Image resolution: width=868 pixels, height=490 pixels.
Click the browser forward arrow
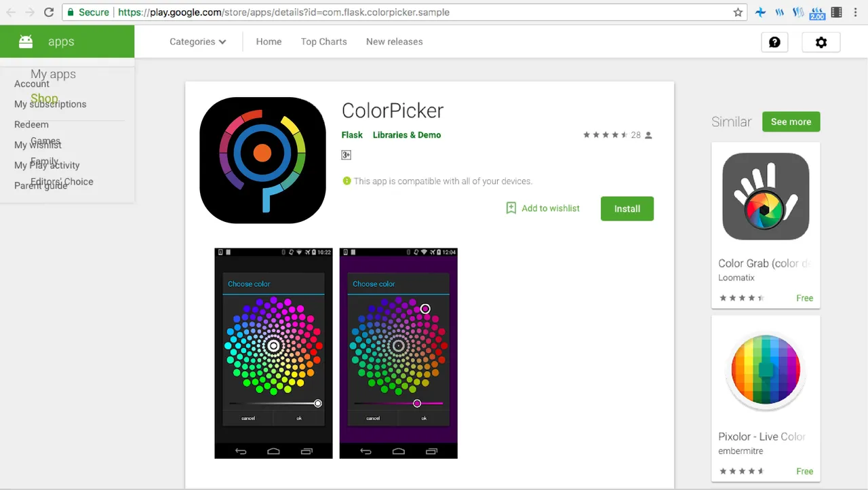click(x=30, y=12)
